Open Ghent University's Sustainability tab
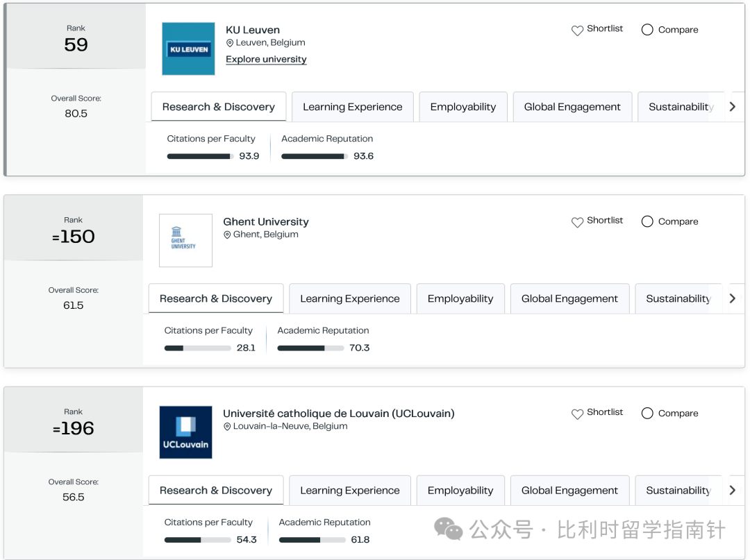Image resolution: width=750 pixels, height=560 pixels. (678, 298)
